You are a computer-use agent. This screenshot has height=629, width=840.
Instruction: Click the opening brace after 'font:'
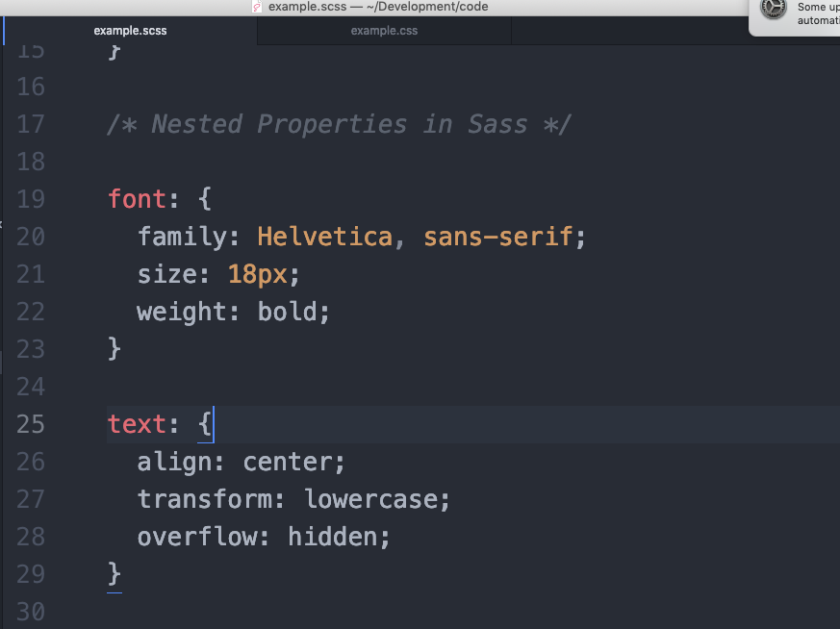pos(205,199)
